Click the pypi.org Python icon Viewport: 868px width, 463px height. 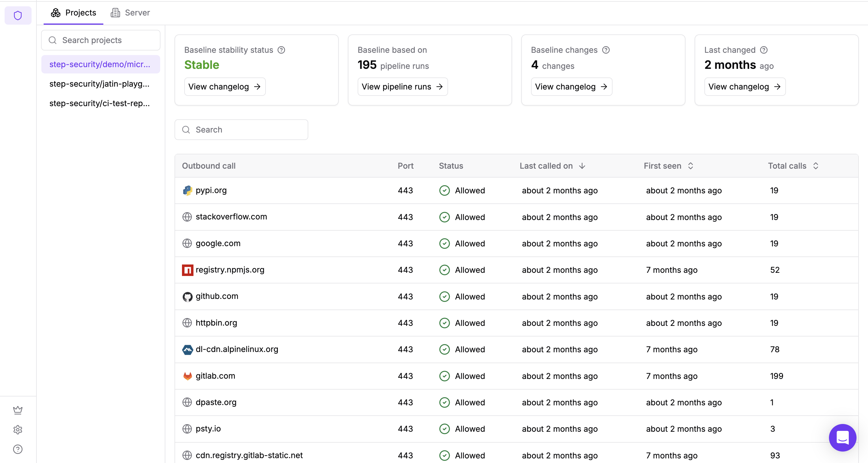187,190
